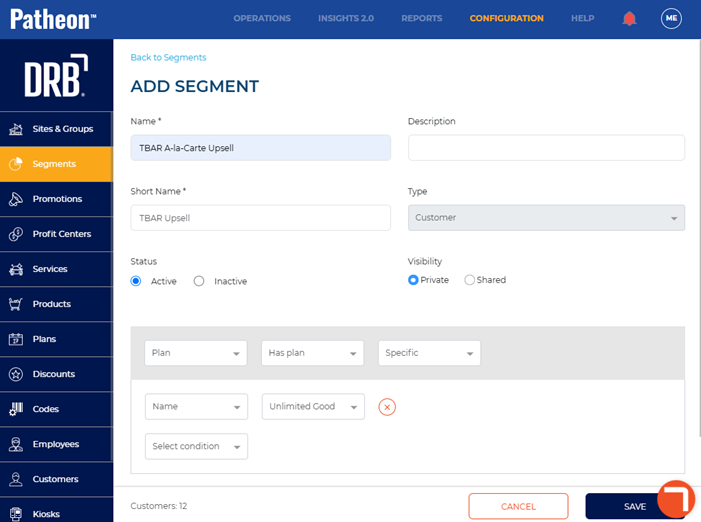
Task: Click inside the Description input field
Action: (x=546, y=148)
